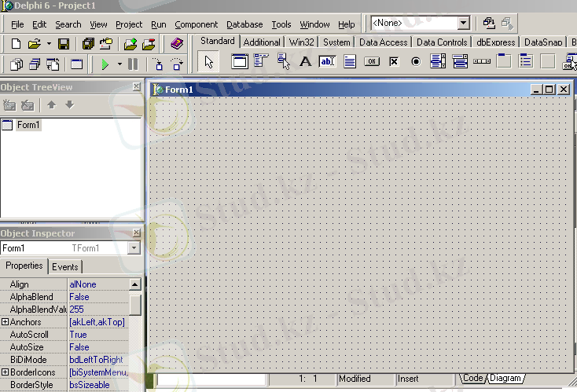Click the New Form toolbar icon
This screenshot has height=392, width=577.
point(76,64)
